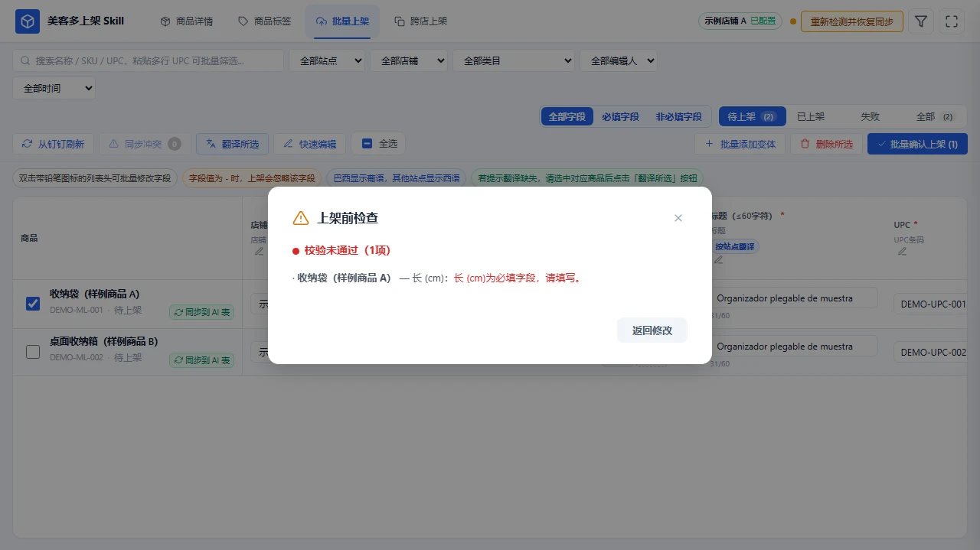Switch to the 跨店上架 tab

tap(420, 21)
